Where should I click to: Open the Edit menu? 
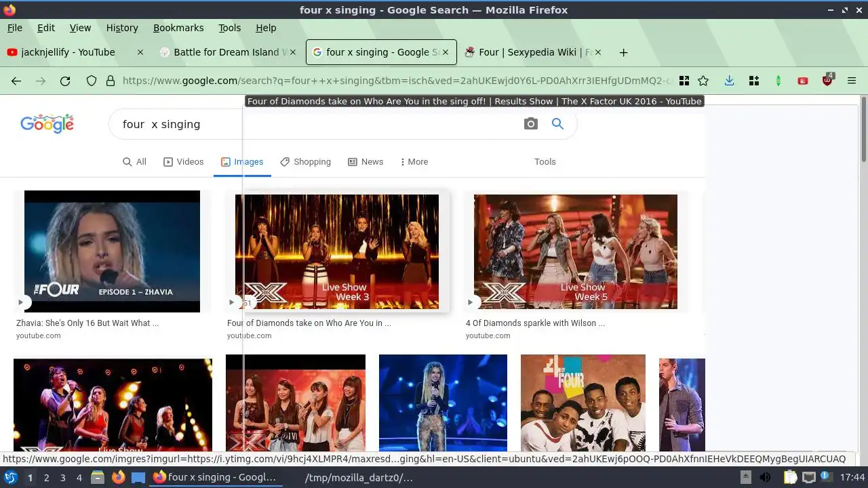click(x=46, y=28)
